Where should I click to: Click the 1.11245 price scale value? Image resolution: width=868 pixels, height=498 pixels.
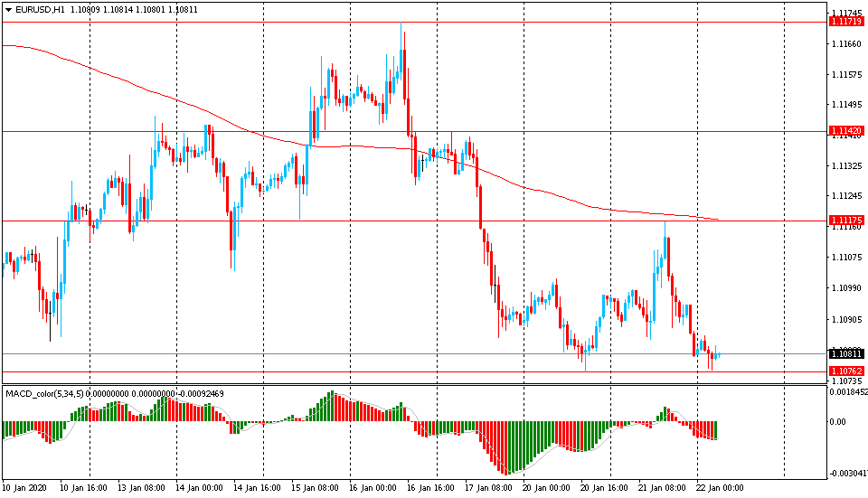pos(846,196)
